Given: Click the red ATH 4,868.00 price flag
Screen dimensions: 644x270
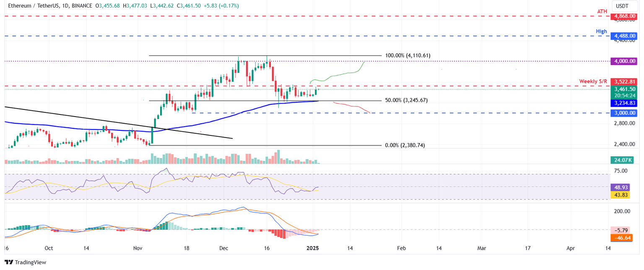Looking at the screenshot, I should [x=624, y=16].
